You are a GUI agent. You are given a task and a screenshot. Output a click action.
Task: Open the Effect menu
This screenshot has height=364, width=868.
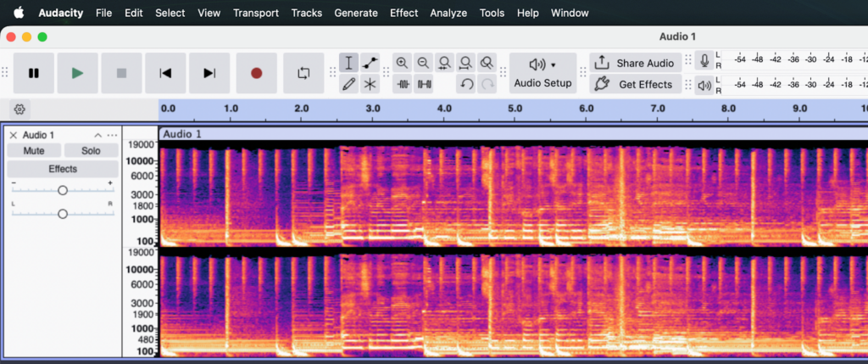(403, 13)
